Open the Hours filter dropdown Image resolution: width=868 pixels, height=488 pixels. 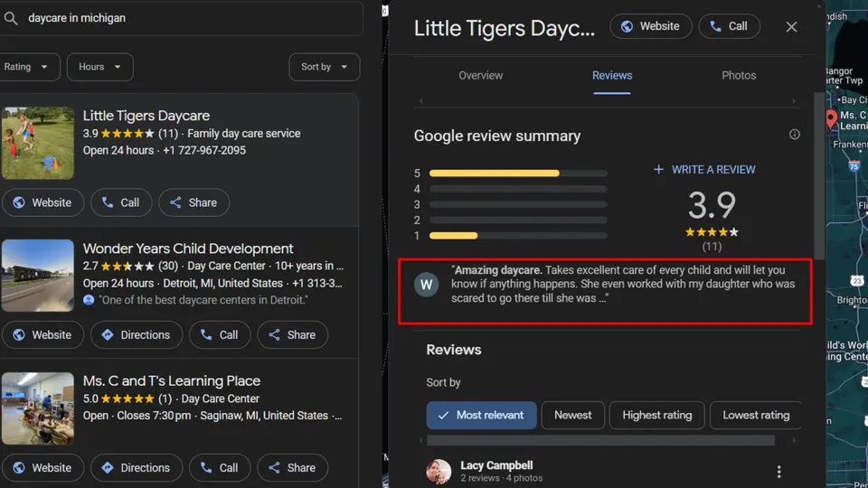pos(99,67)
